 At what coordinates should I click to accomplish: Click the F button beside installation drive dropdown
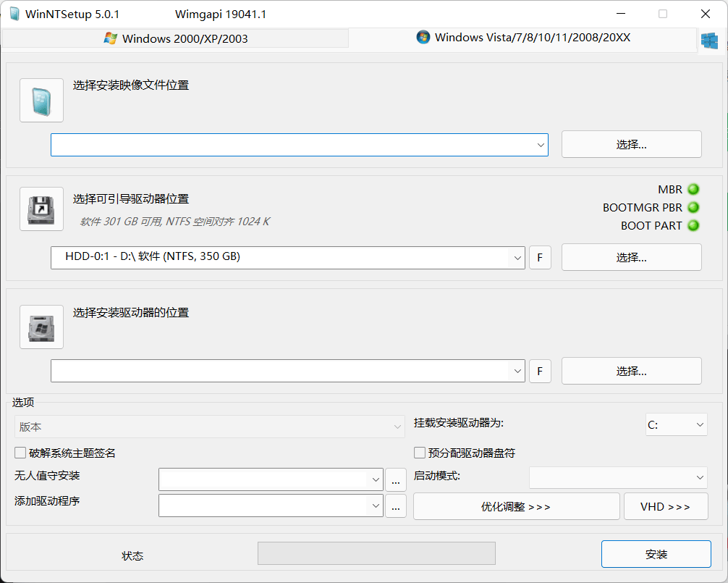[x=540, y=372]
